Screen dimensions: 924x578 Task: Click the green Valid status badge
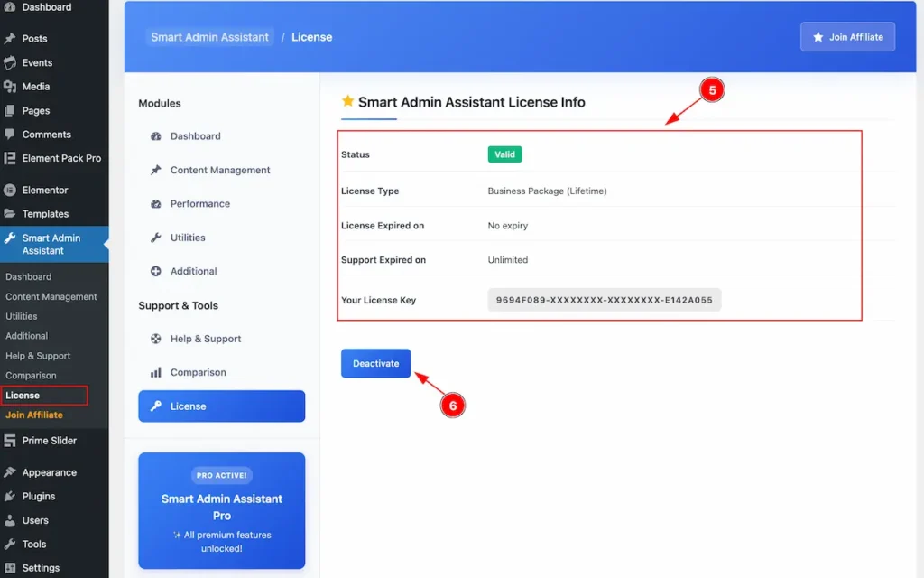pos(504,154)
